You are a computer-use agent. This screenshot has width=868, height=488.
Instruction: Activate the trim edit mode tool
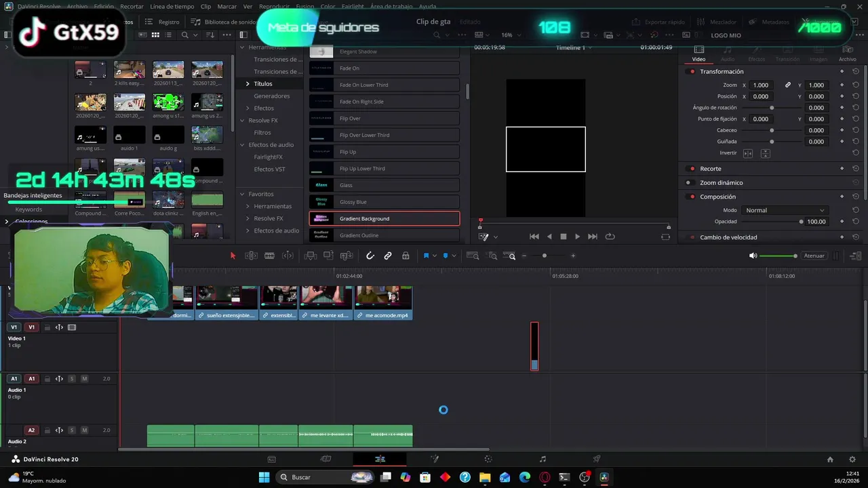click(251, 256)
